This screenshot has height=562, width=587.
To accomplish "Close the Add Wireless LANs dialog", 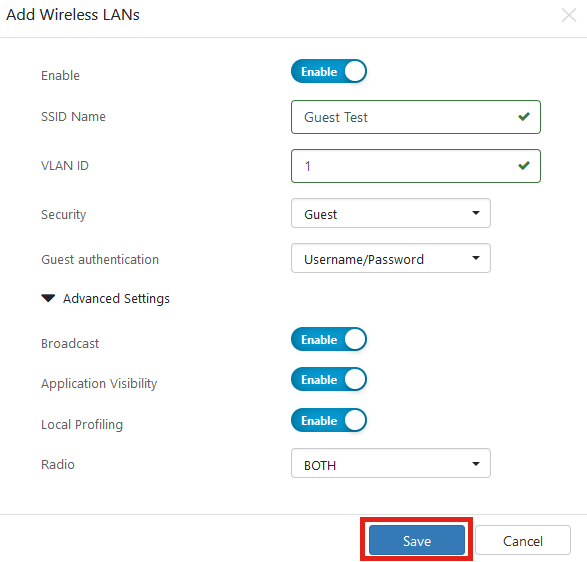I will [569, 15].
